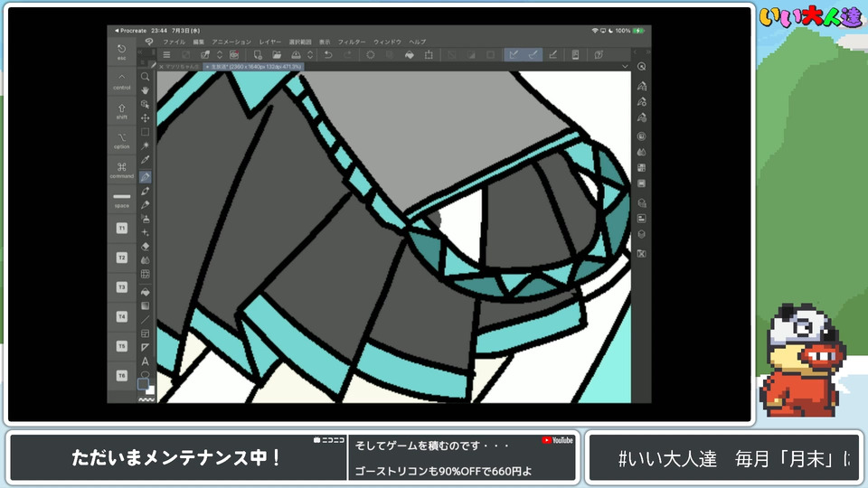Select the Gradient tool
The height and width of the screenshot is (488, 868).
(x=145, y=305)
